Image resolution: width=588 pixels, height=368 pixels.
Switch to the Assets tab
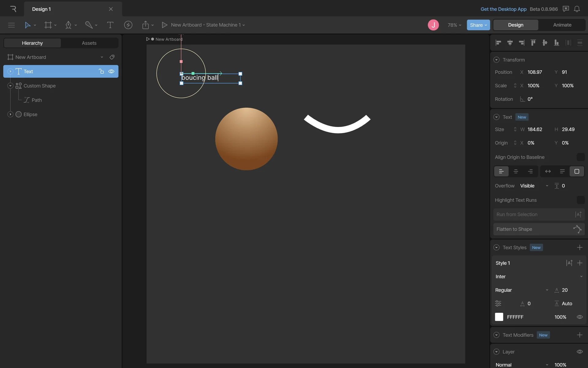point(89,43)
